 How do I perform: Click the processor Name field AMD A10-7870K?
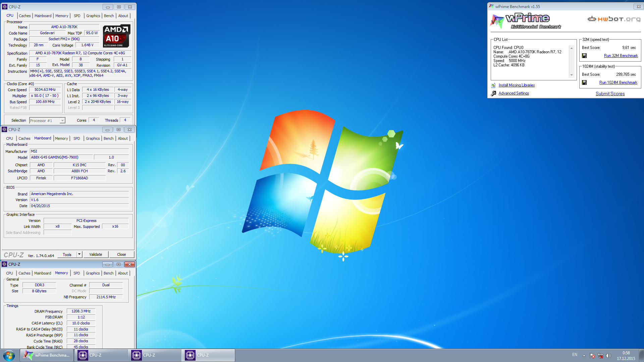tap(64, 27)
